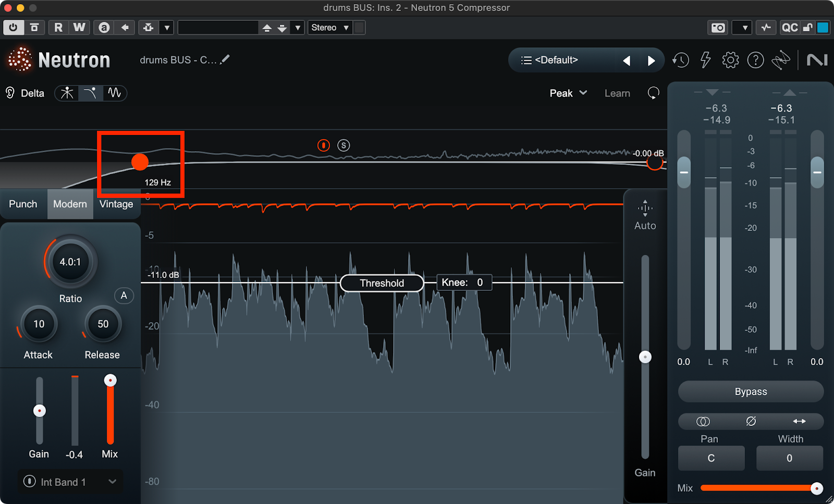Open the History clock icon

click(680, 60)
